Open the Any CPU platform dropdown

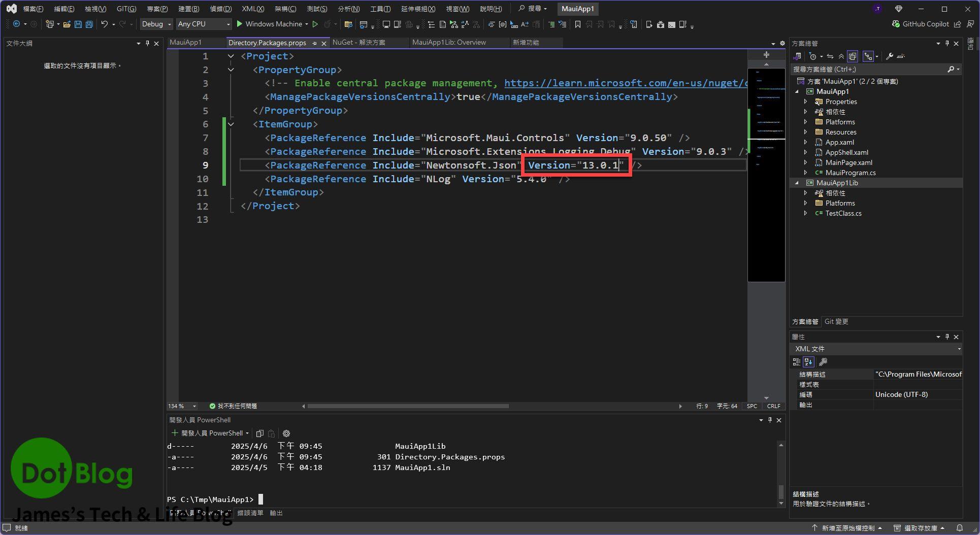[203, 24]
